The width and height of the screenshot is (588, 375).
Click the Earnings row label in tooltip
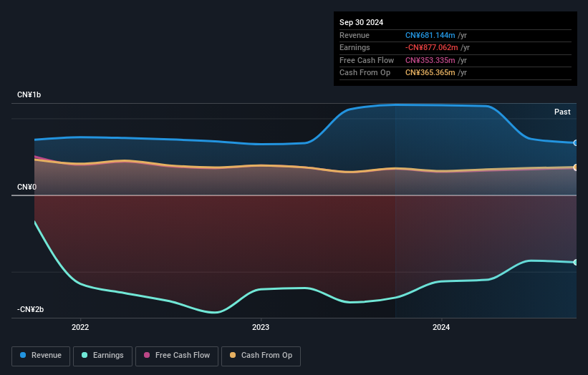click(355, 47)
